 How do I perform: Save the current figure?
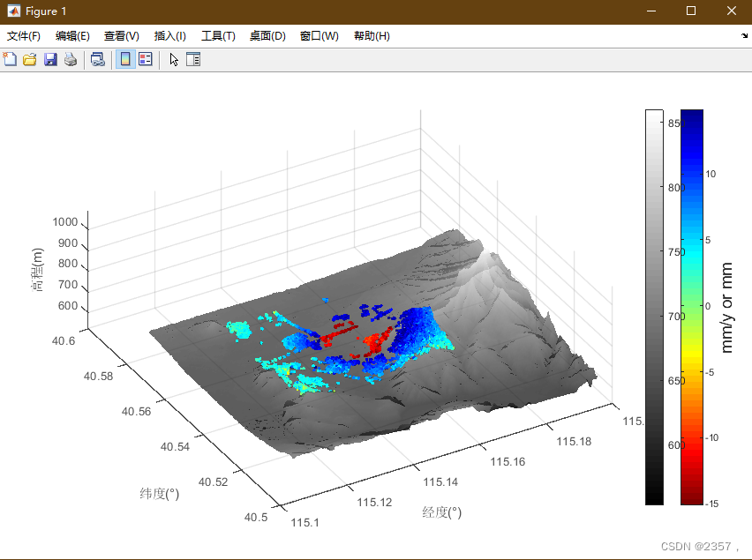50,59
